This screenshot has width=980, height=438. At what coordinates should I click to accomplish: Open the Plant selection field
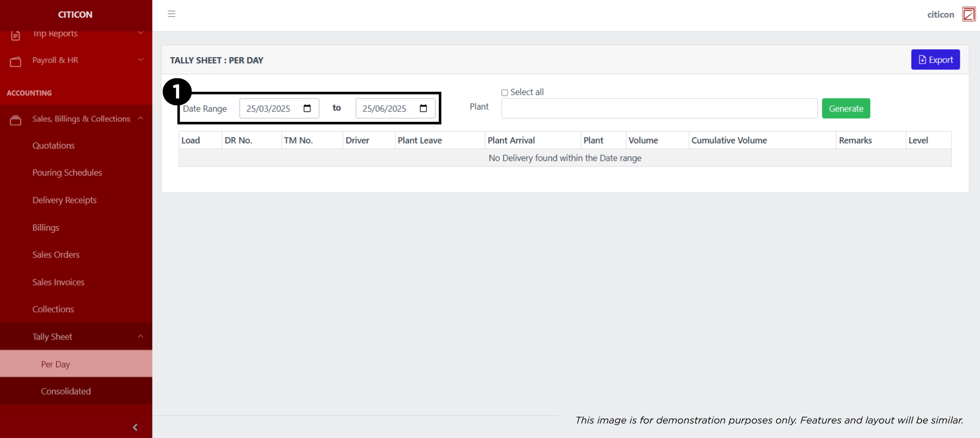pos(659,108)
